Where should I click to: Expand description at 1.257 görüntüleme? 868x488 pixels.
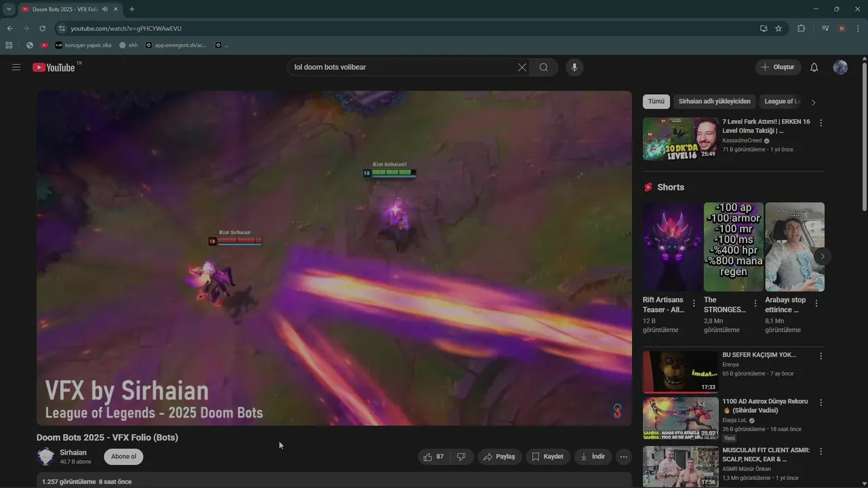tap(87, 481)
